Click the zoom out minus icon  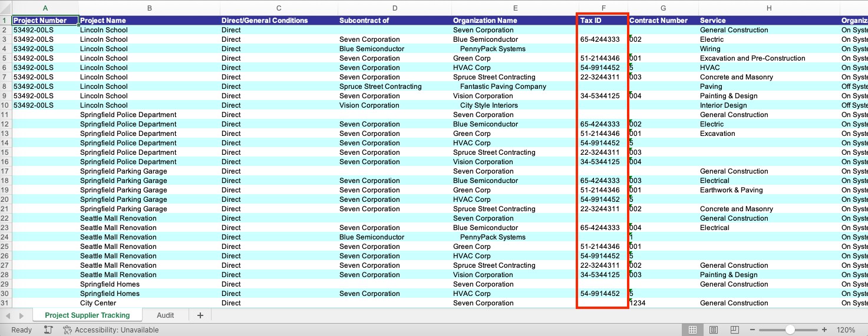tap(752, 330)
